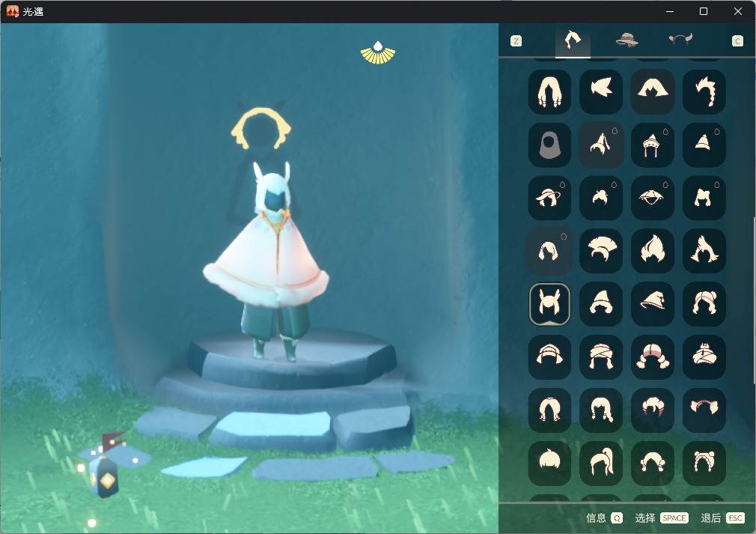Click the 信息 Q info button

tap(605, 518)
